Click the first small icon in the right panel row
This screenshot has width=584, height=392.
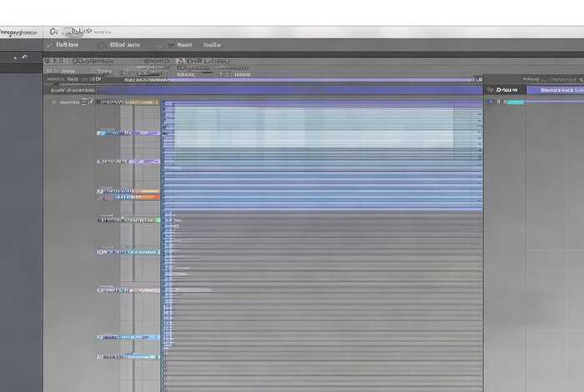tap(491, 102)
